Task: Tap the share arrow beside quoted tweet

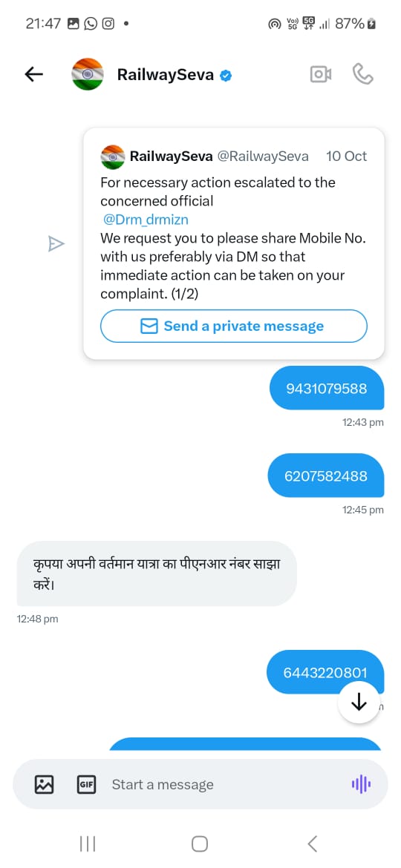Action: [56, 243]
